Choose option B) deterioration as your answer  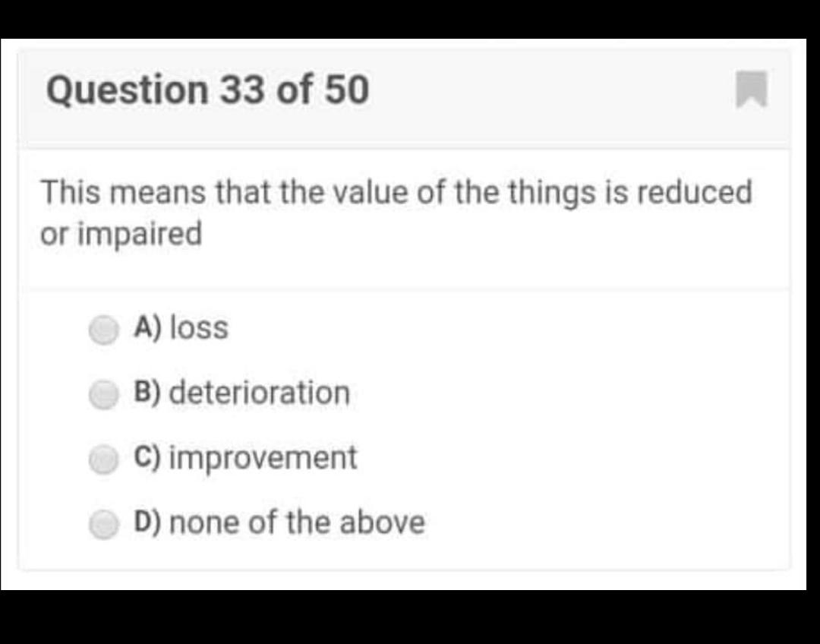point(241,393)
